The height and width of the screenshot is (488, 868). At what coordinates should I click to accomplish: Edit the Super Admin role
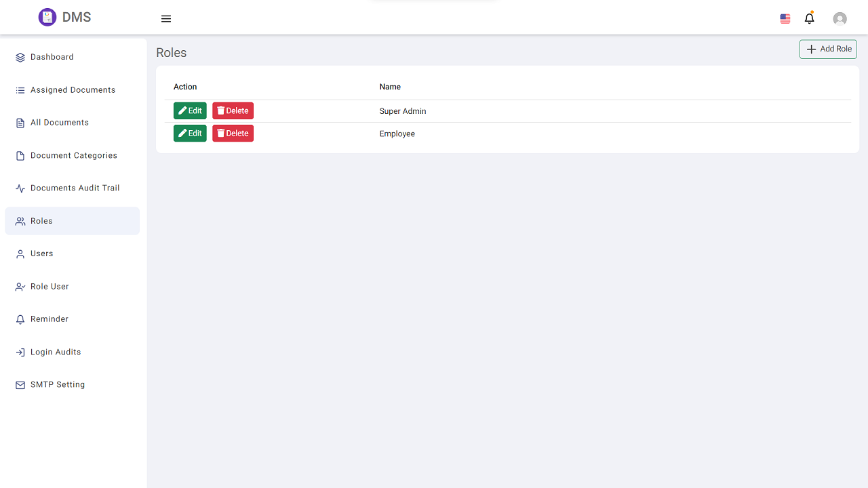pyautogui.click(x=190, y=110)
